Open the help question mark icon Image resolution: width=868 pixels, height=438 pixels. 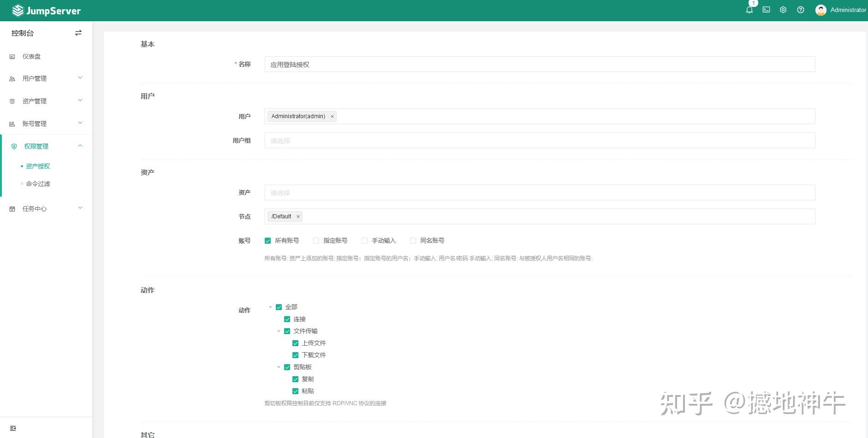coord(801,10)
